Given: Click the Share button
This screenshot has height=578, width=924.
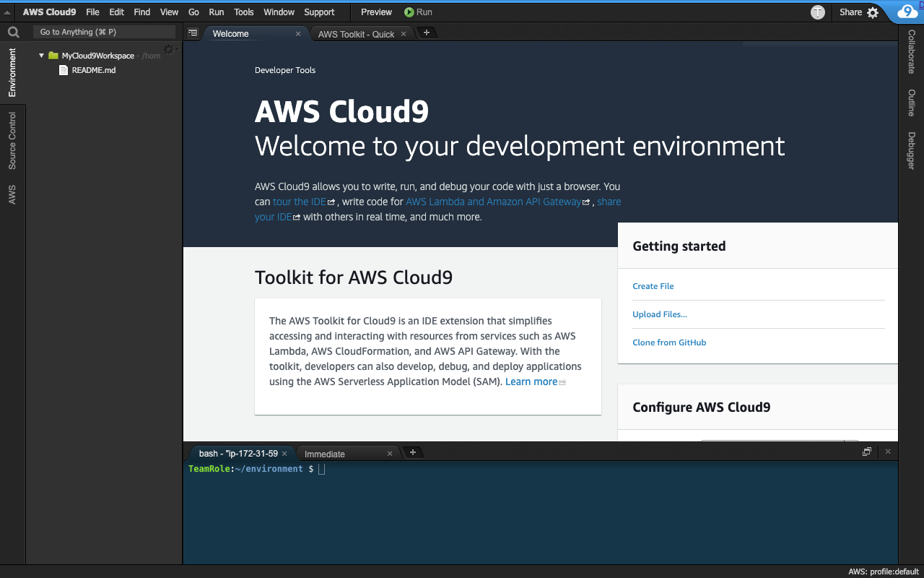Looking at the screenshot, I should 850,12.
